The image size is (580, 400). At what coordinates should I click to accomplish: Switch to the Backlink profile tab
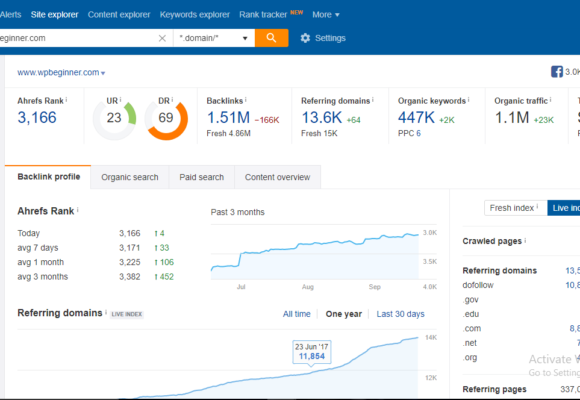pyautogui.click(x=48, y=177)
